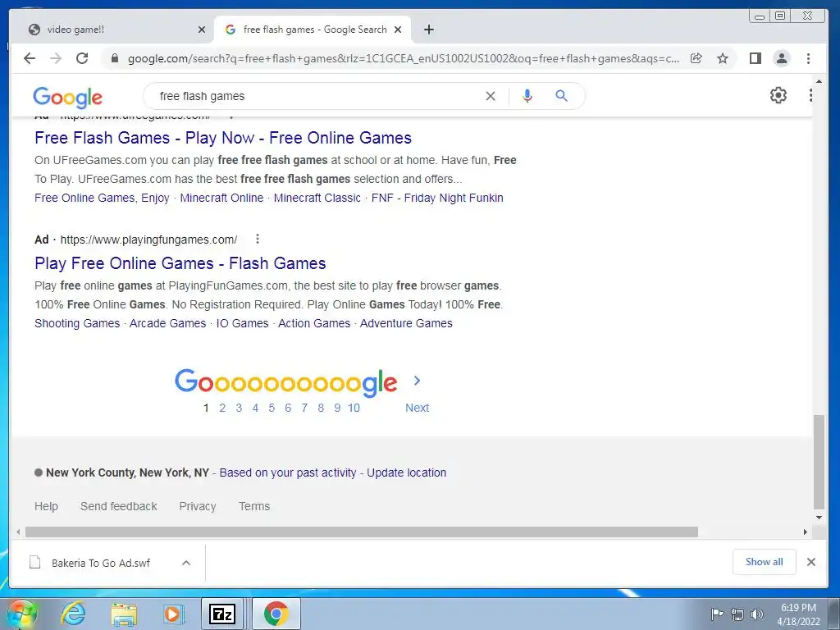The width and height of the screenshot is (840, 630).
Task: Open the Minecraft Online sitelink
Action: 221,198
